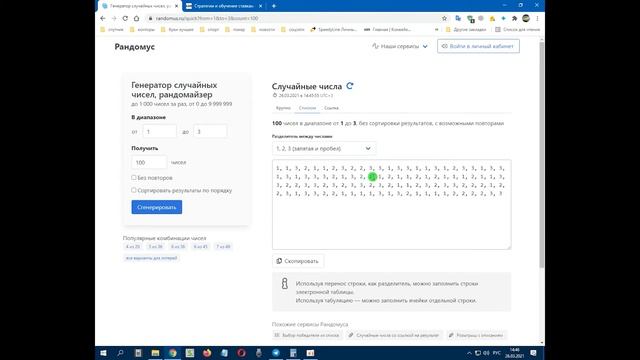Open the Другие закладки bookmarks folder
The width and height of the screenshot is (640, 360).
[466, 29]
